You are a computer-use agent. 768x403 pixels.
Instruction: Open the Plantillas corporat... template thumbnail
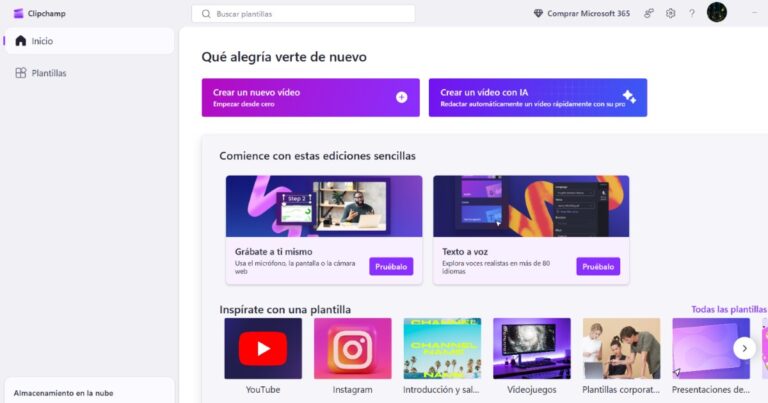tap(622, 348)
